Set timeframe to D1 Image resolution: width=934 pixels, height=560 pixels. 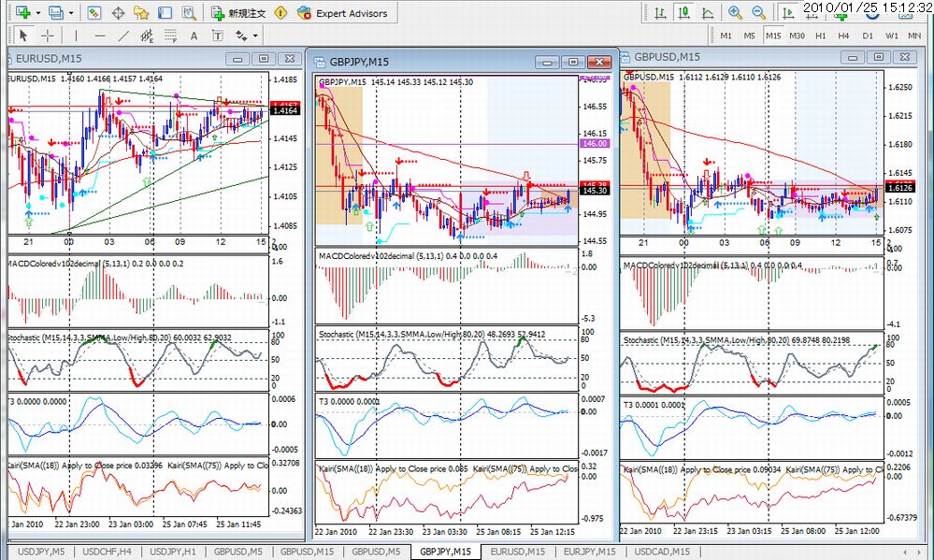pyautogui.click(x=868, y=36)
